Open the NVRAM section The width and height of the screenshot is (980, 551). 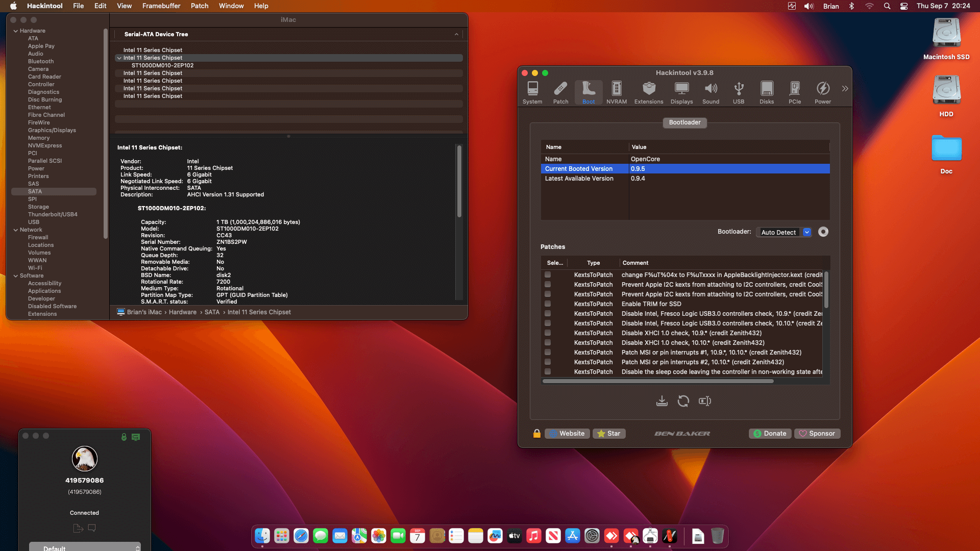point(616,92)
